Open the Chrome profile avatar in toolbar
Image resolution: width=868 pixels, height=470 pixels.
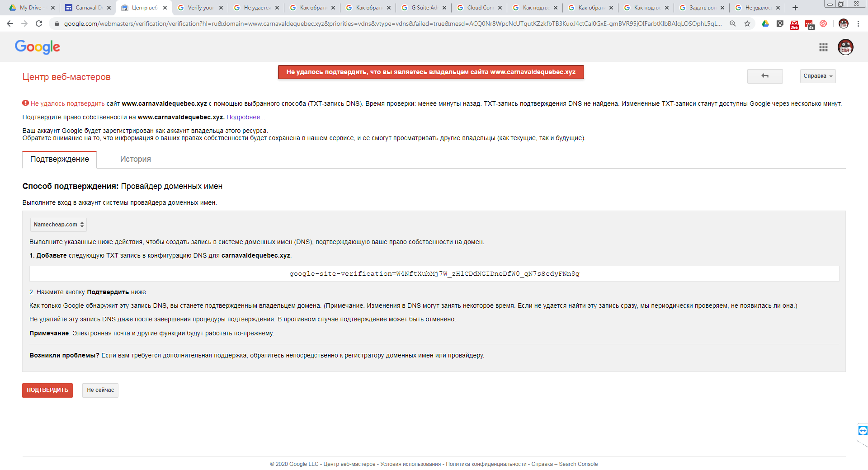(x=844, y=23)
